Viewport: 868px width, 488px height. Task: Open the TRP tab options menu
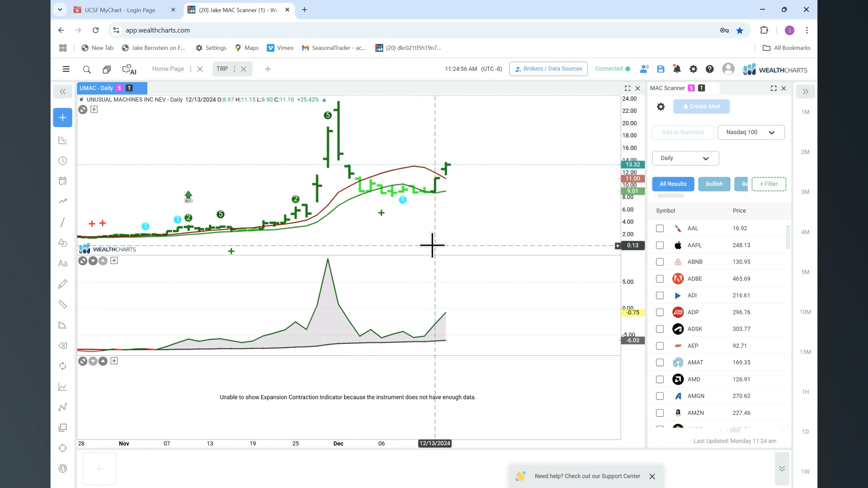(x=234, y=69)
